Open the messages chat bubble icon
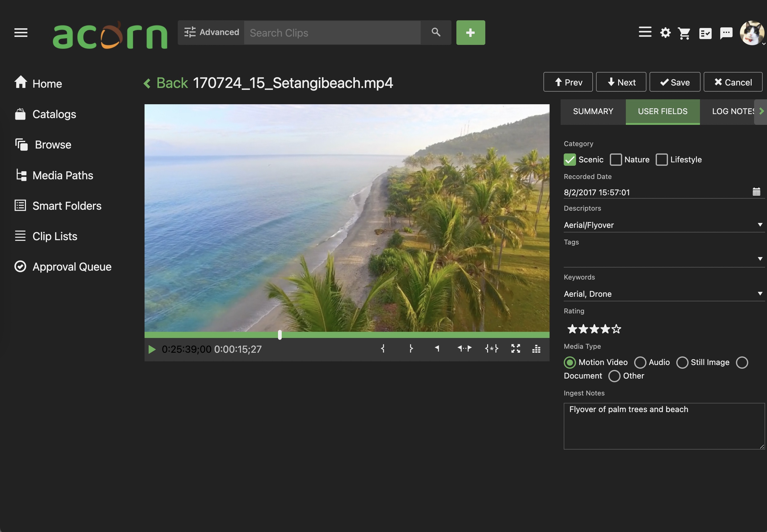This screenshot has width=767, height=532. [726, 32]
